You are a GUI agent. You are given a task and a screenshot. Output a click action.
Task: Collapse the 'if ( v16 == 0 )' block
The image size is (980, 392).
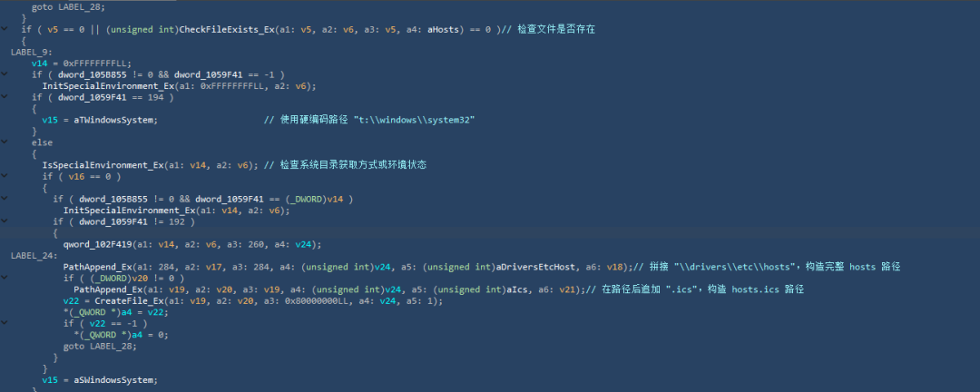coord(5,176)
